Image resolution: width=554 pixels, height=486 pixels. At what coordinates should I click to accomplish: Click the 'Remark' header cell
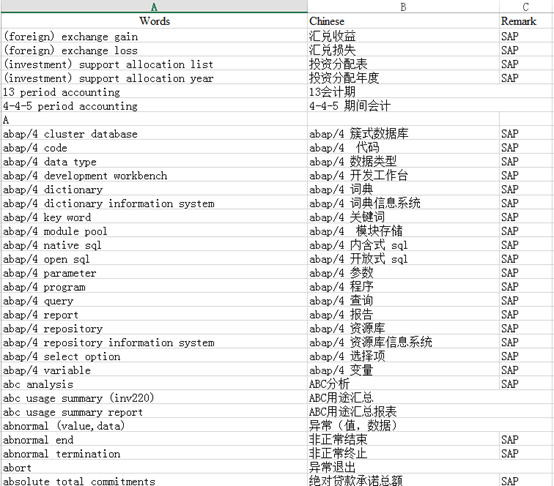click(526, 21)
